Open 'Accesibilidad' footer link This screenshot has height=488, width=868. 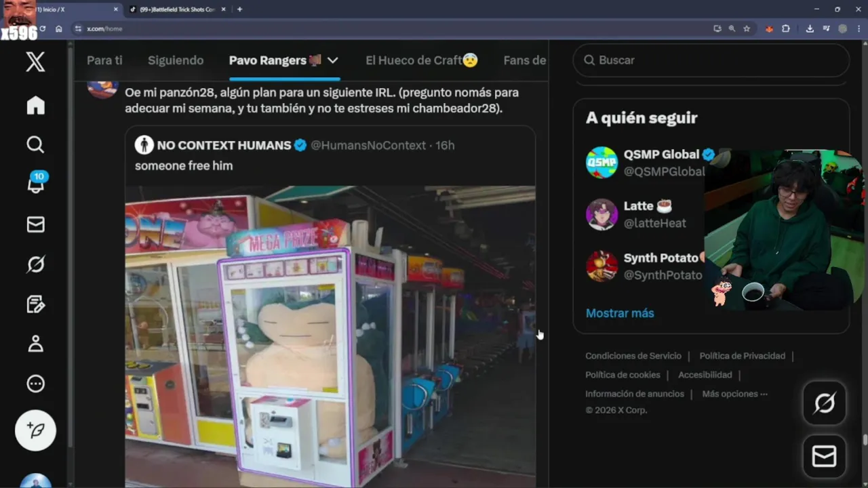point(705,375)
